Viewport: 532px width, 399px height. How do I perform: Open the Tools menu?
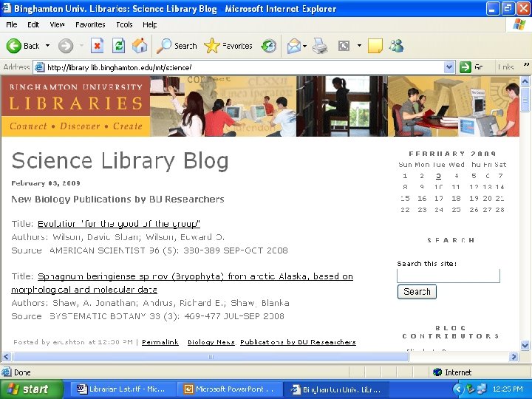click(x=124, y=24)
